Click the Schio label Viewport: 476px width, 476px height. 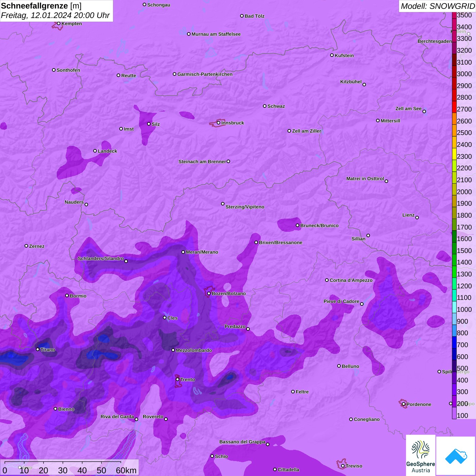(221, 456)
